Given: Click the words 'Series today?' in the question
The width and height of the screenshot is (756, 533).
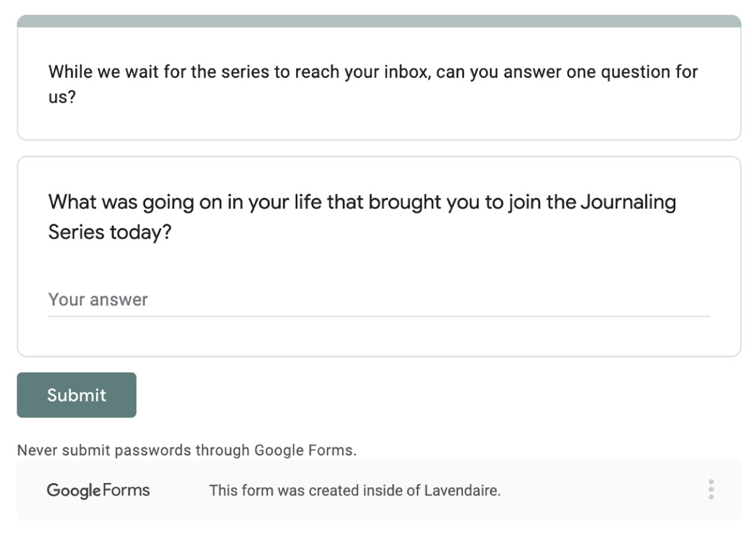Looking at the screenshot, I should tap(110, 232).
